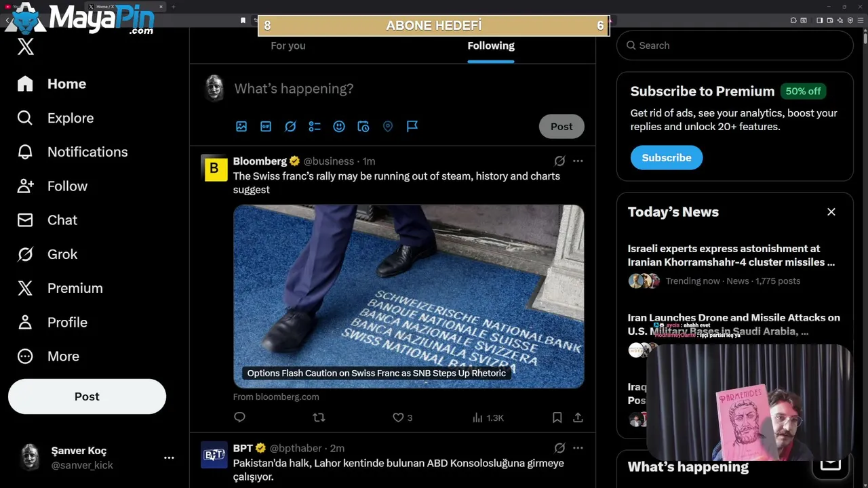The height and width of the screenshot is (488, 868).
Task: Open the Swiss National Bank article image
Action: (x=408, y=296)
